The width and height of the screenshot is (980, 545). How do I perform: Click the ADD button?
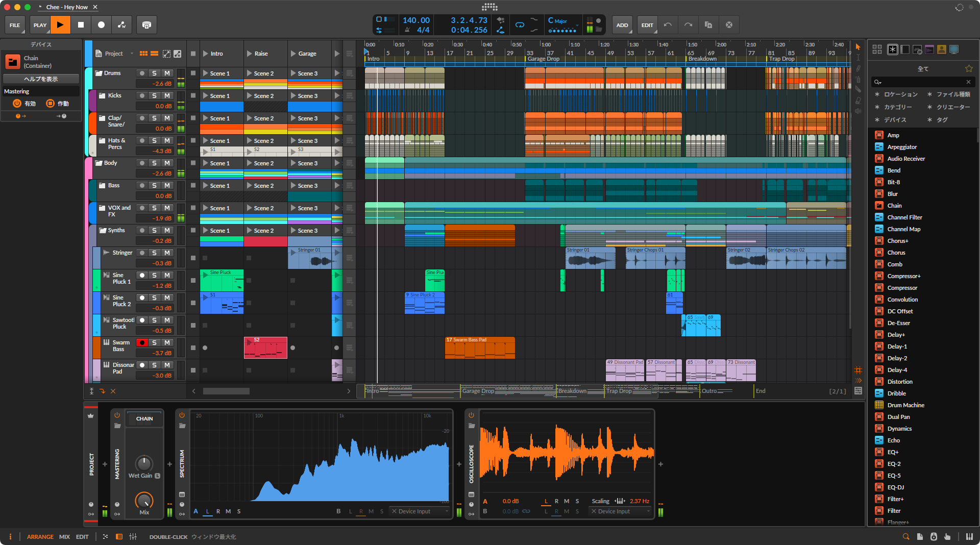[622, 25]
